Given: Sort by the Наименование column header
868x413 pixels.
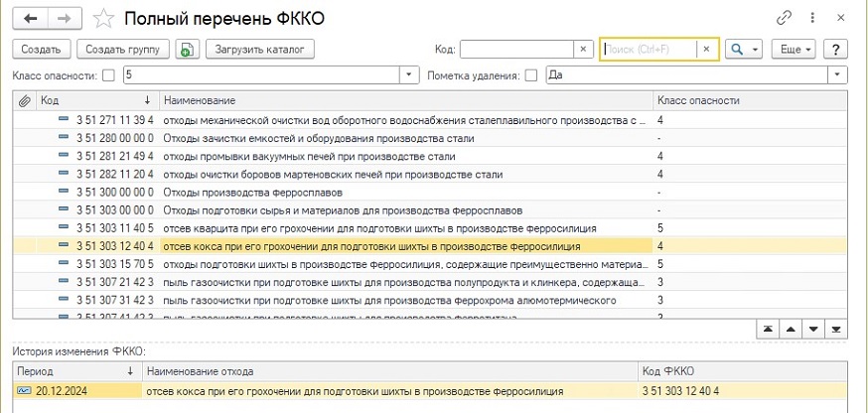Looking at the screenshot, I should [x=199, y=100].
